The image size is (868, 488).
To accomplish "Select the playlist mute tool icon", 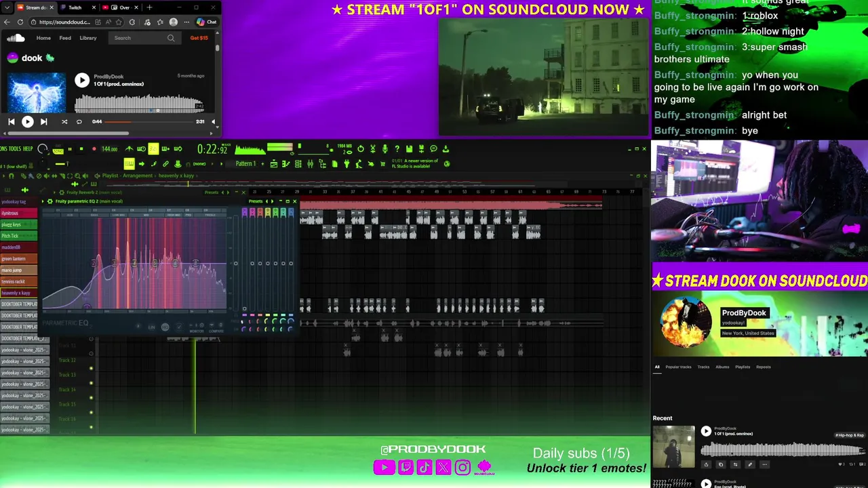I will [47, 176].
